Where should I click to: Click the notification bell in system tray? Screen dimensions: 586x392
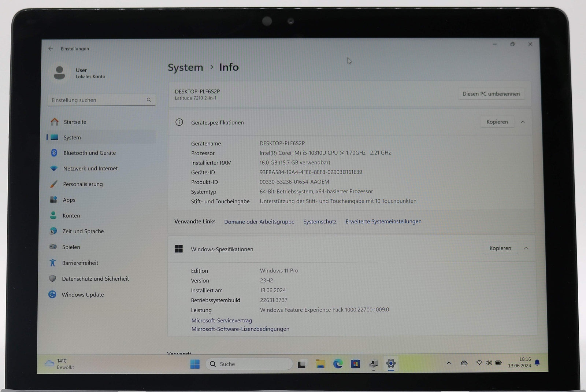537,363
